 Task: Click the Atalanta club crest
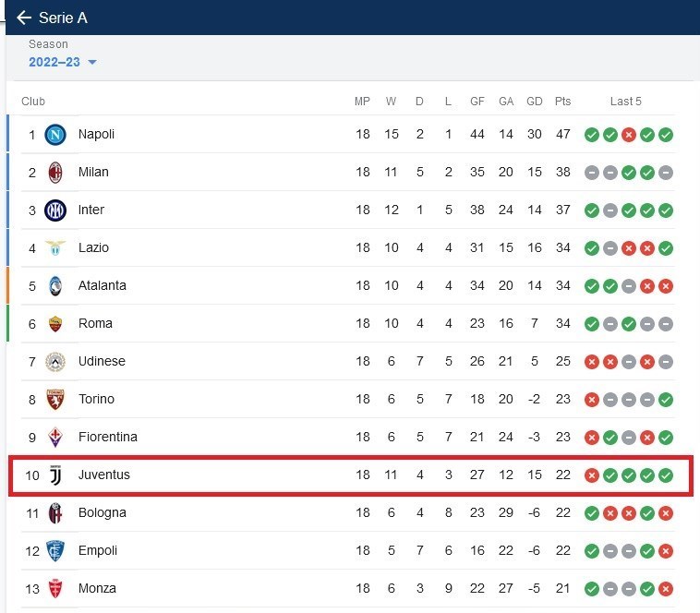(55, 286)
